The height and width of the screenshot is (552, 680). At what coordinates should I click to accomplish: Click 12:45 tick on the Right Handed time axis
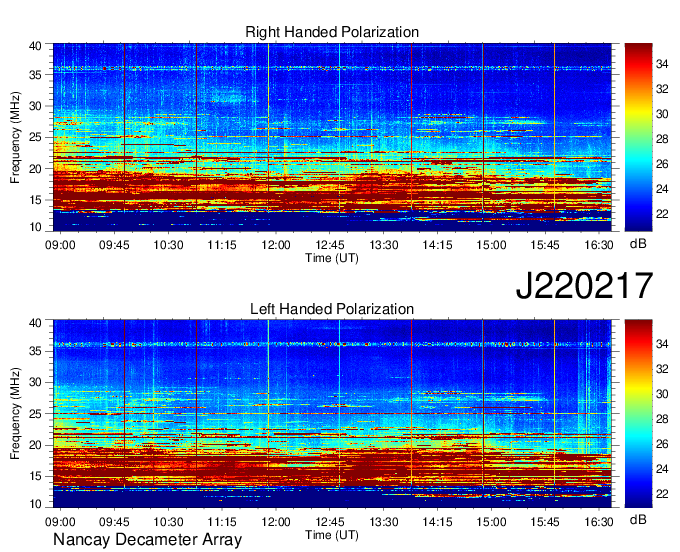[x=330, y=245]
